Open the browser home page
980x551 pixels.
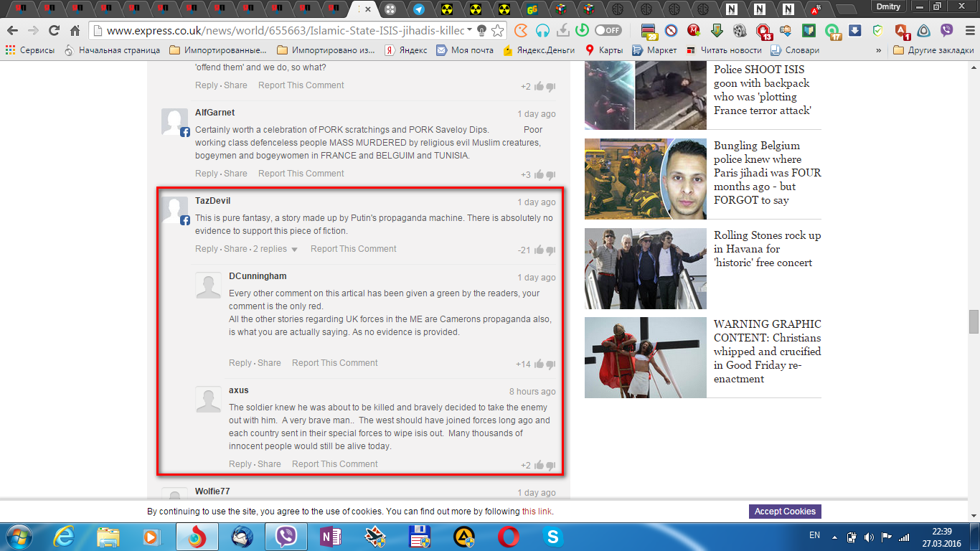(x=75, y=31)
